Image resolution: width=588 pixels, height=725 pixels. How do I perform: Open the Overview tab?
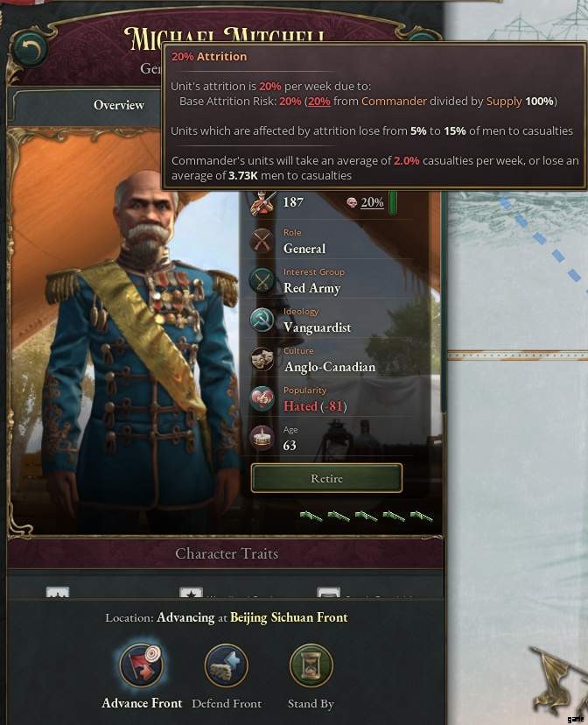click(119, 105)
